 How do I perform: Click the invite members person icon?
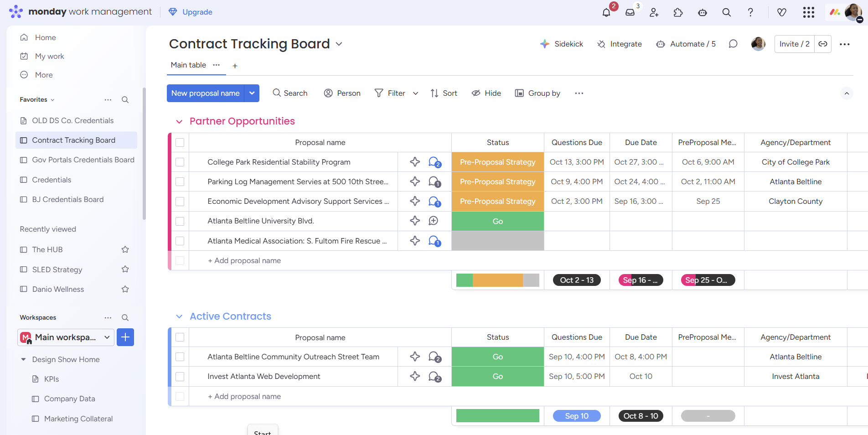(x=654, y=12)
